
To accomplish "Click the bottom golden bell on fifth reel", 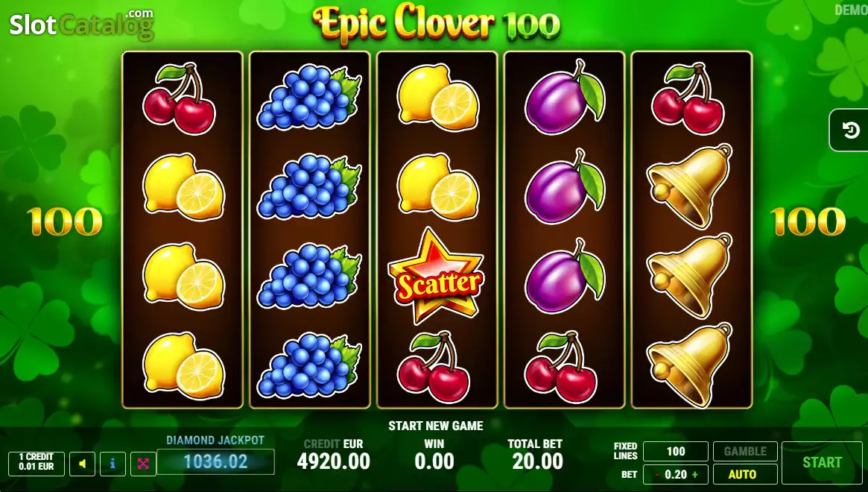I will (690, 365).
